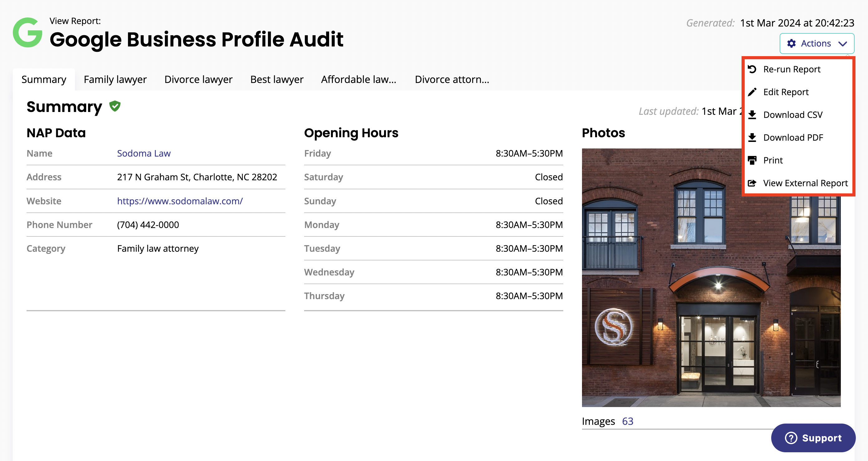Select Download PDF in the menu
The image size is (868, 461).
[x=799, y=138]
